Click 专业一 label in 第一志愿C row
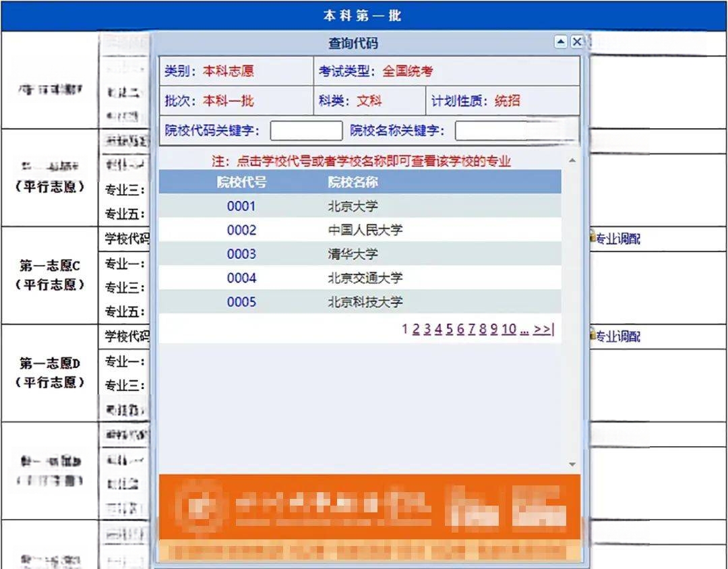The image size is (728, 569). coord(125,264)
